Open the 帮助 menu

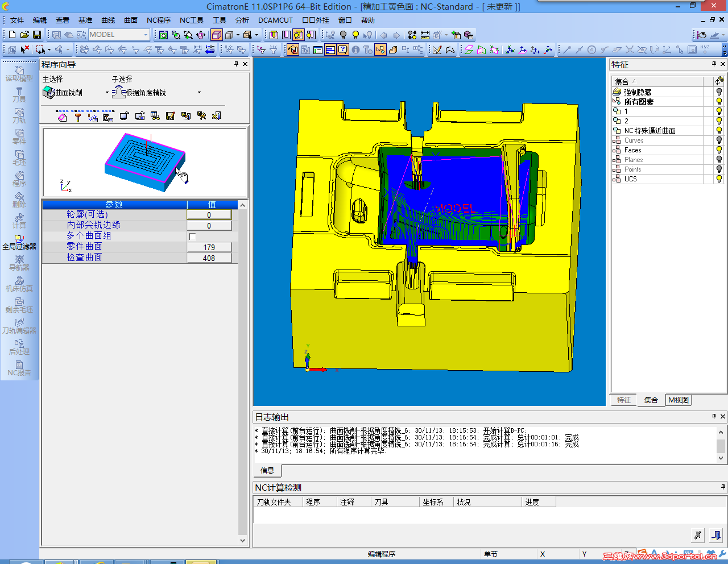tap(368, 20)
